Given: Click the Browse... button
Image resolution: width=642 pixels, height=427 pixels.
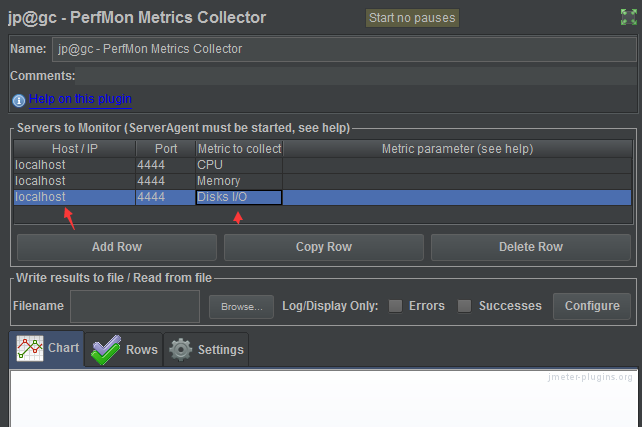Looking at the screenshot, I should (241, 307).
